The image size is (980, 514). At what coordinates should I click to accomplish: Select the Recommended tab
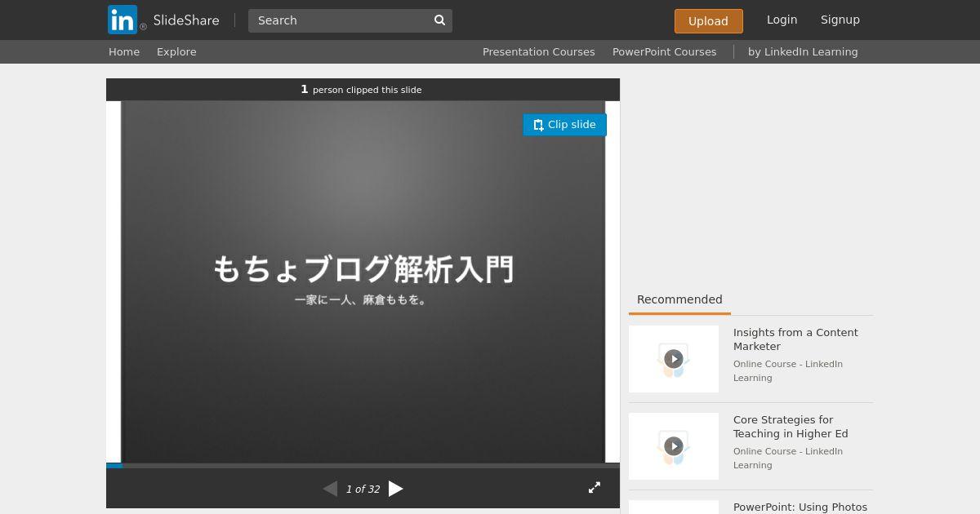coord(679,299)
